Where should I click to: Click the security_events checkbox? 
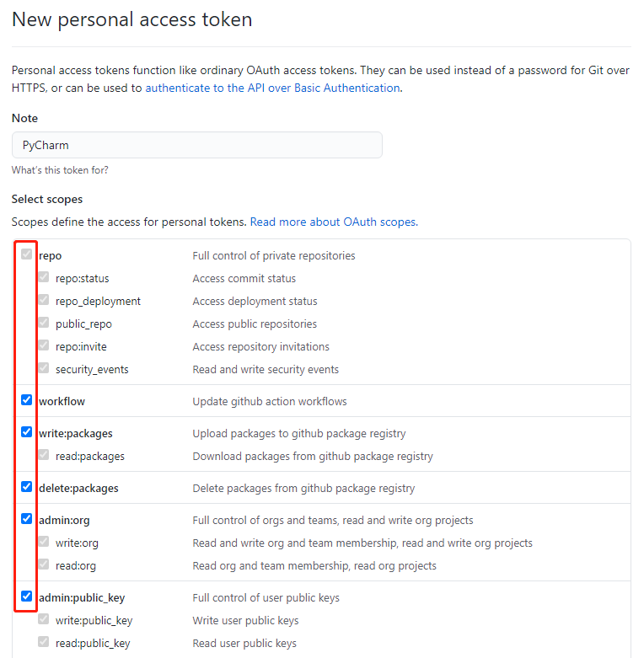pos(44,368)
